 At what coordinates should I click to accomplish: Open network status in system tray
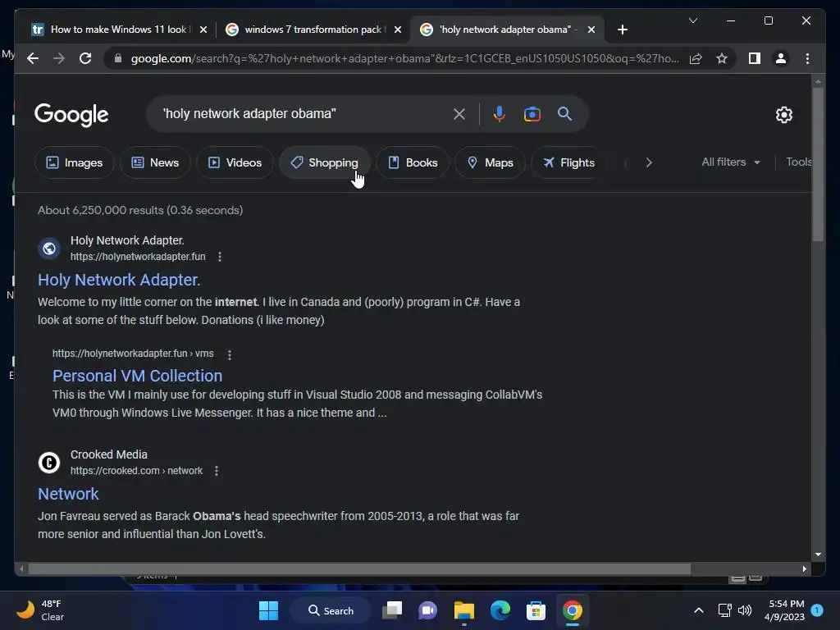tap(724, 610)
